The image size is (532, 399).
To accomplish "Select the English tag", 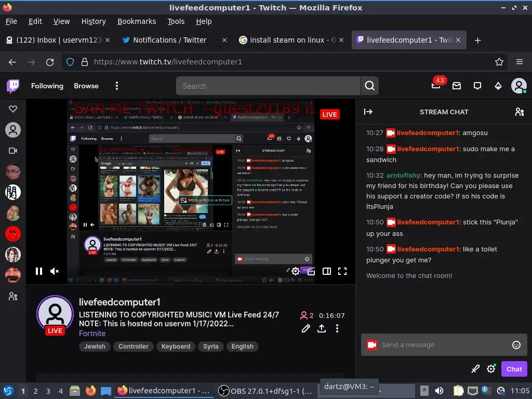I will pyautogui.click(x=242, y=347).
